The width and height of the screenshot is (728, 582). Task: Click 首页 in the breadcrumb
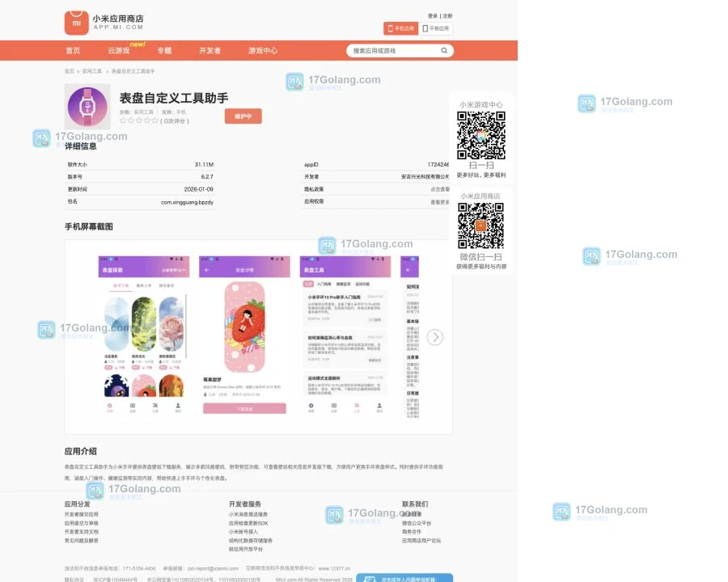[x=70, y=71]
